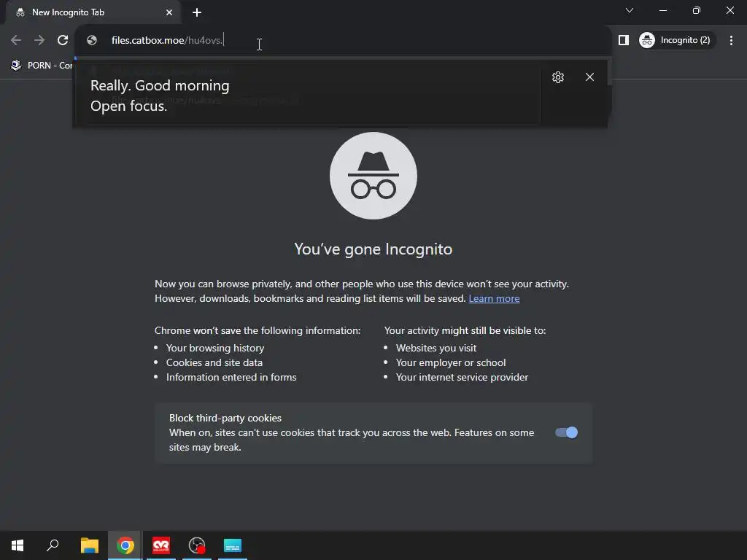This screenshot has width=747, height=560.
Task: Close the New Incognito Tab
Action: coord(169,12)
